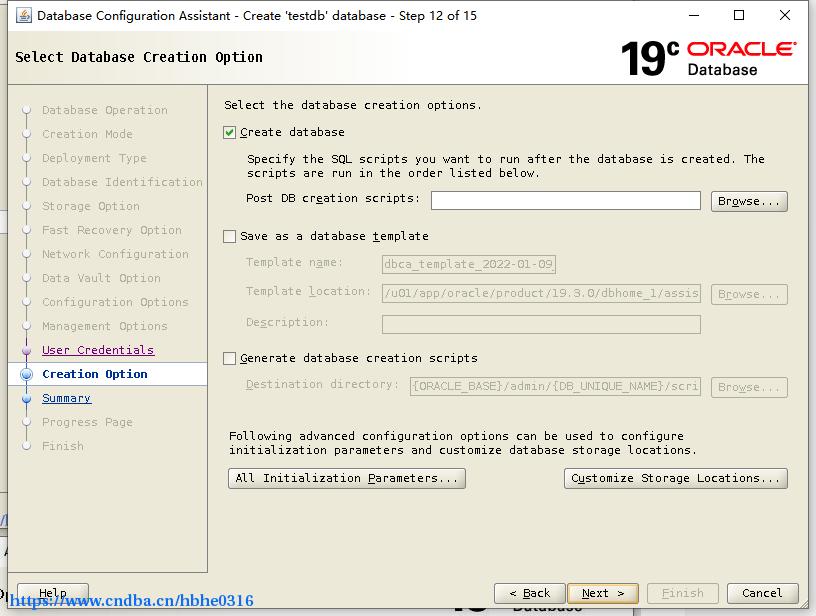Enable Save as a database template
Image resolution: width=816 pixels, height=616 pixels.
click(x=230, y=237)
